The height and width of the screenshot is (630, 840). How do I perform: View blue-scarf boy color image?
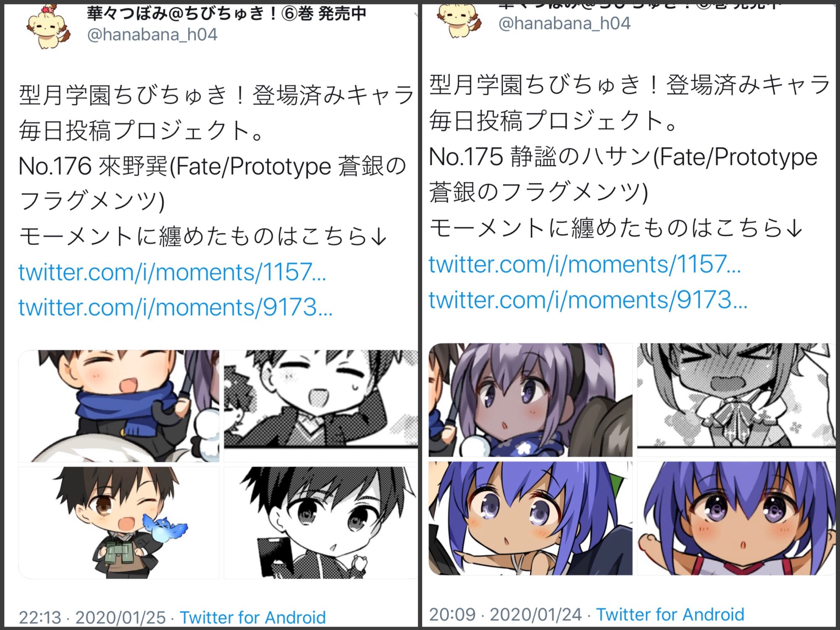point(119,406)
